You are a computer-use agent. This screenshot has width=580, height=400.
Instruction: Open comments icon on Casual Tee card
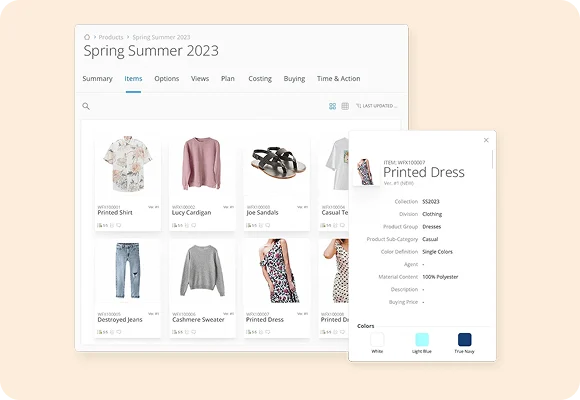(x=342, y=225)
